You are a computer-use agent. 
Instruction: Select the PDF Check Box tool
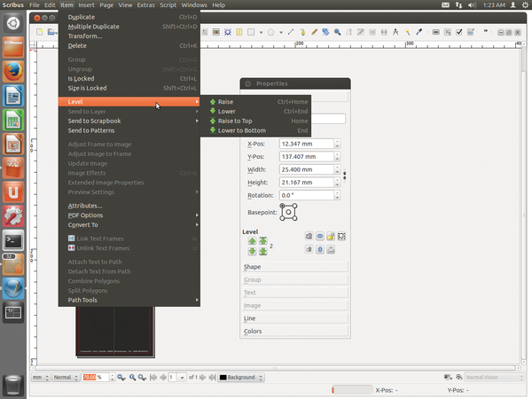coord(459,32)
